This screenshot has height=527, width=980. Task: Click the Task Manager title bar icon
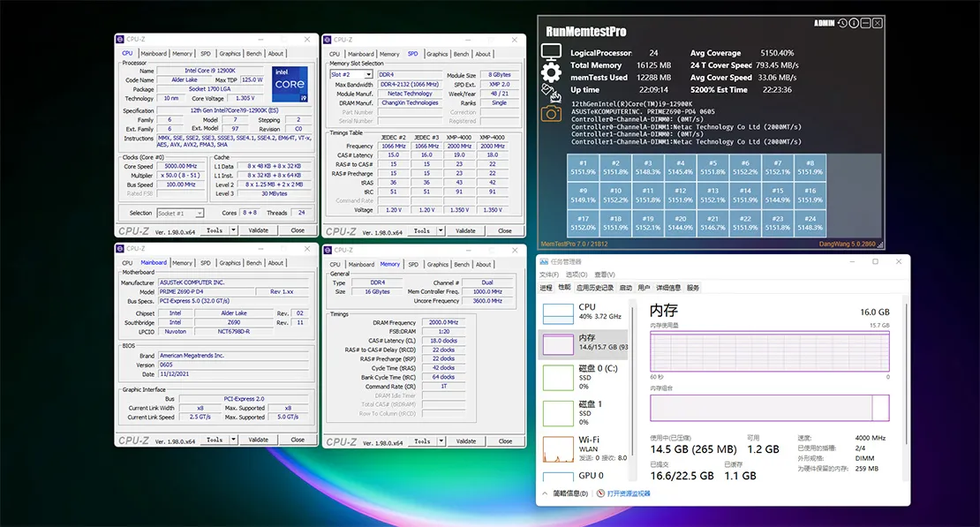pos(544,262)
